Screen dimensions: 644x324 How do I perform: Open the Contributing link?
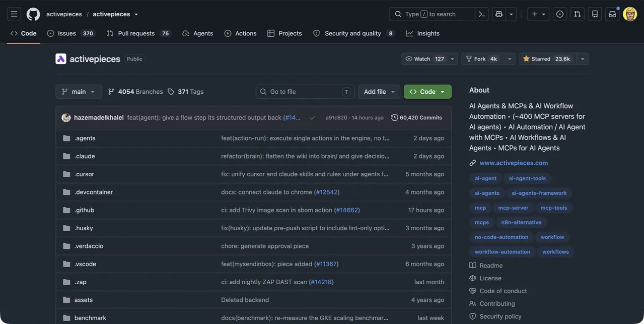497,304
